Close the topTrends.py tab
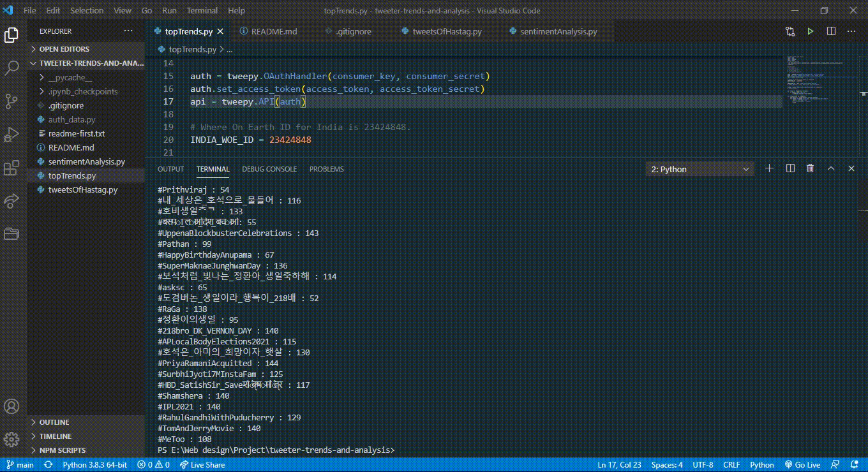The width and height of the screenshot is (868, 472). click(x=221, y=31)
